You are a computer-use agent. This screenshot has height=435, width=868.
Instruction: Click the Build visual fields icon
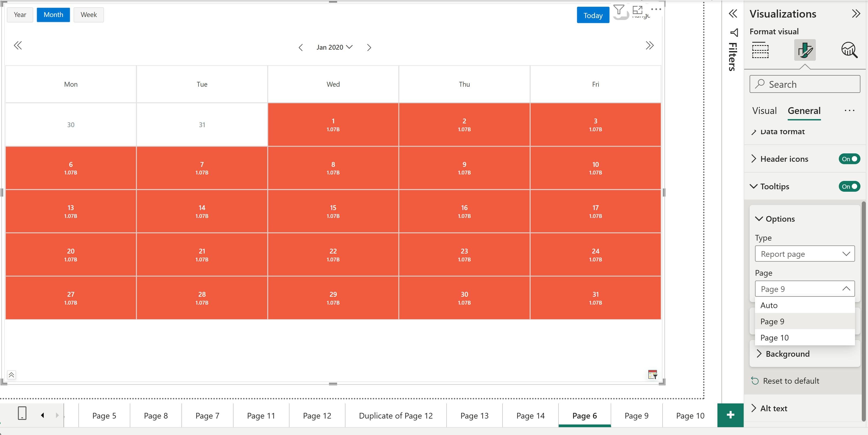tap(760, 50)
